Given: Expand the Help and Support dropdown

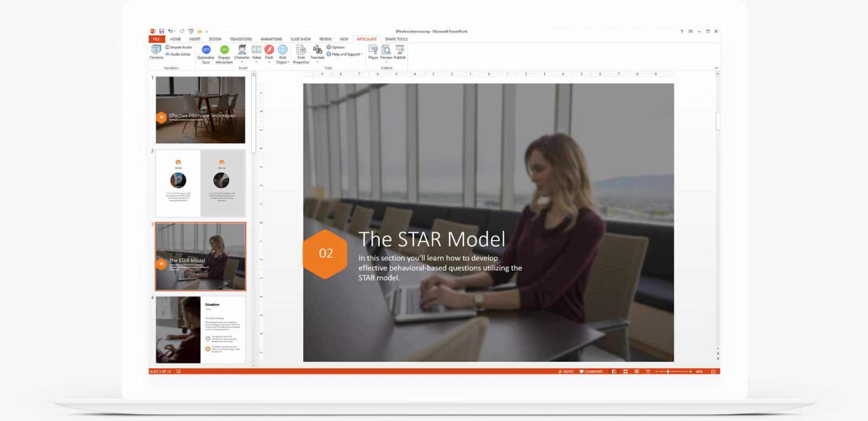Looking at the screenshot, I should pos(345,54).
